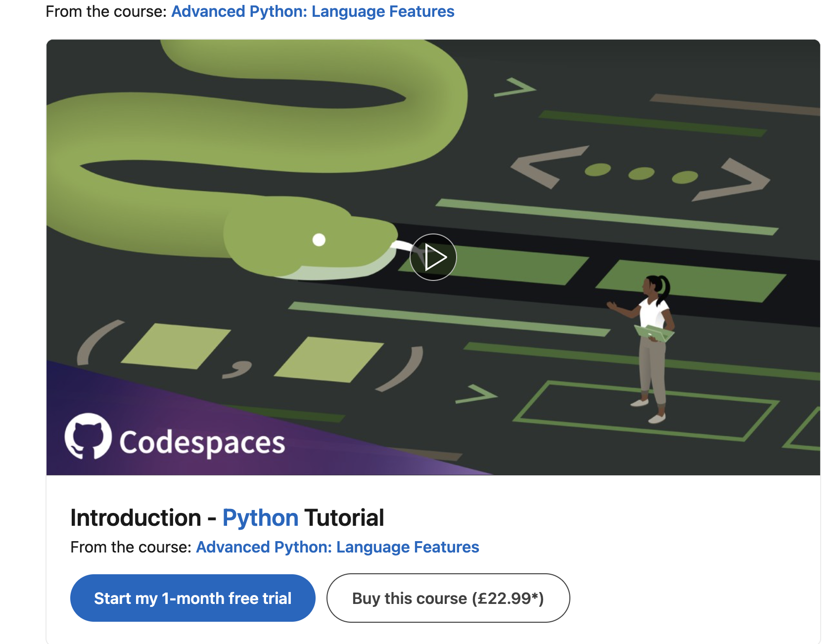Start my 1-month free trial
Viewport: 837px width, 644px height.
[192, 598]
